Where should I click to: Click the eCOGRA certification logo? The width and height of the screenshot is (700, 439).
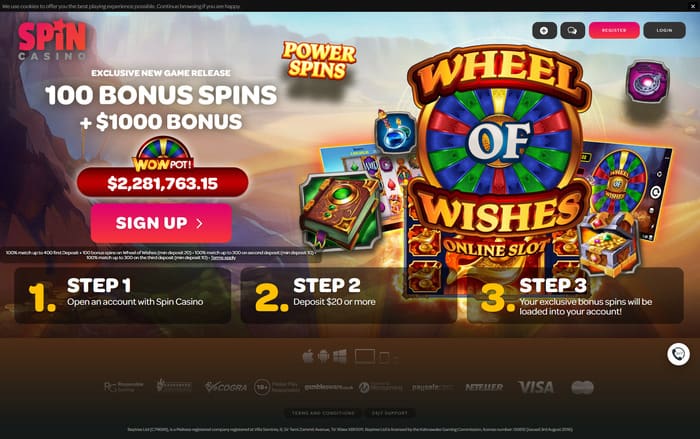pyautogui.click(x=226, y=387)
